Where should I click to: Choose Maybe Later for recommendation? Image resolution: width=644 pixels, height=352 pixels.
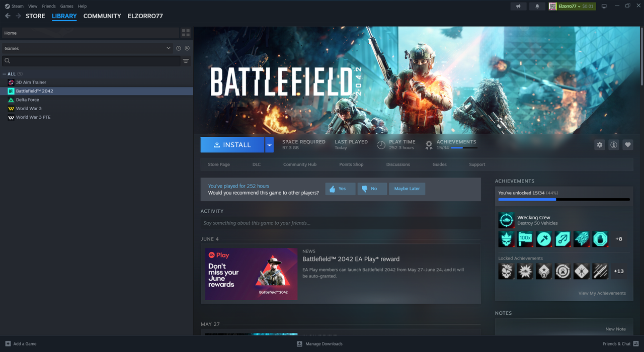point(407,189)
